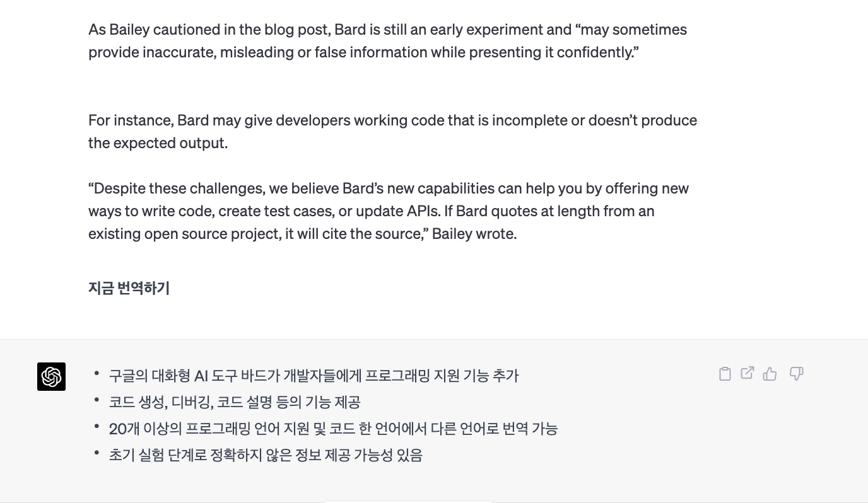Click the words Bailey wrote
Viewport: 868px width, 503px height.
coord(474,234)
